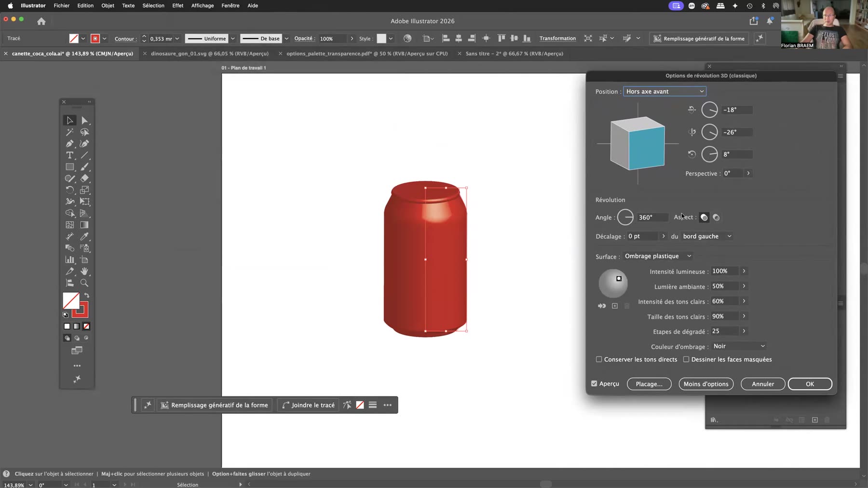The image size is (868, 488).
Task: Click Transformation link in control bar
Action: (x=557, y=39)
